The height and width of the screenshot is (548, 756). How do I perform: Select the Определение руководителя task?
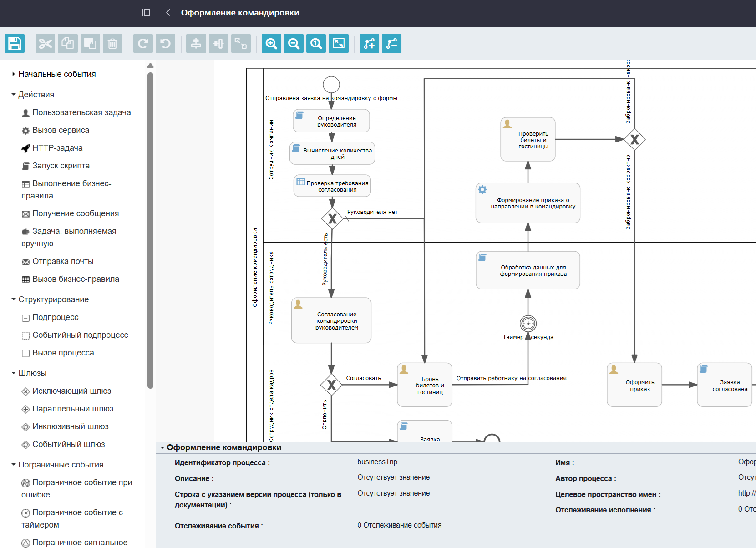(x=331, y=121)
